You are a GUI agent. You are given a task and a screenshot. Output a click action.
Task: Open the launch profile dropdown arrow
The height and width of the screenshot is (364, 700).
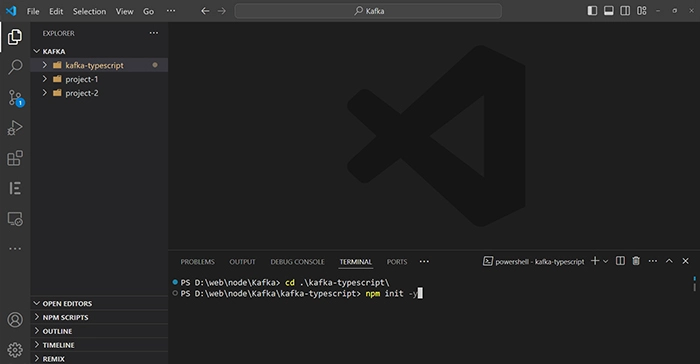click(605, 261)
